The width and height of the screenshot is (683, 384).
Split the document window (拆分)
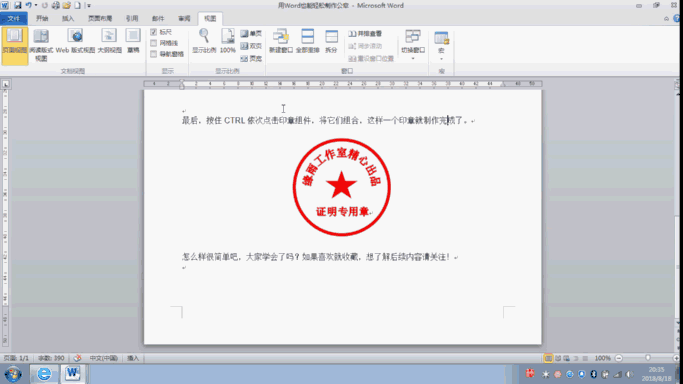(331, 41)
